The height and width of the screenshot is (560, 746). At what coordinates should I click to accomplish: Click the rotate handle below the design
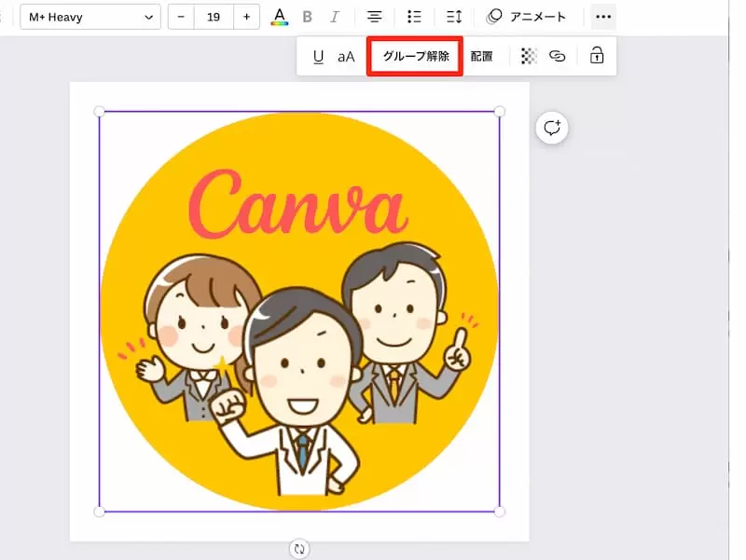tap(299, 549)
